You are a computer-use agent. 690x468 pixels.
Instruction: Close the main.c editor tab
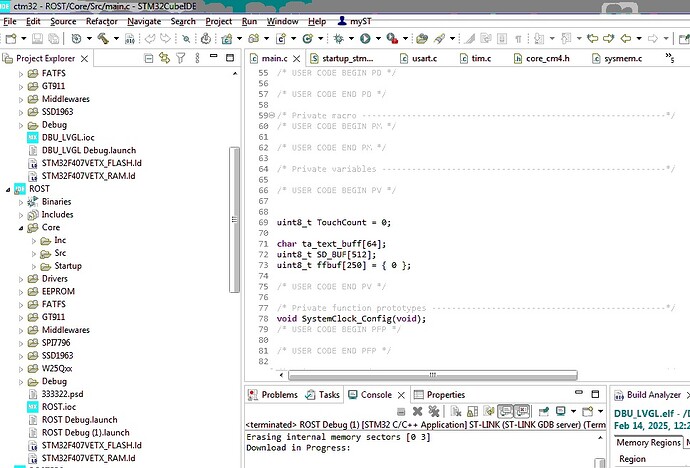click(297, 58)
